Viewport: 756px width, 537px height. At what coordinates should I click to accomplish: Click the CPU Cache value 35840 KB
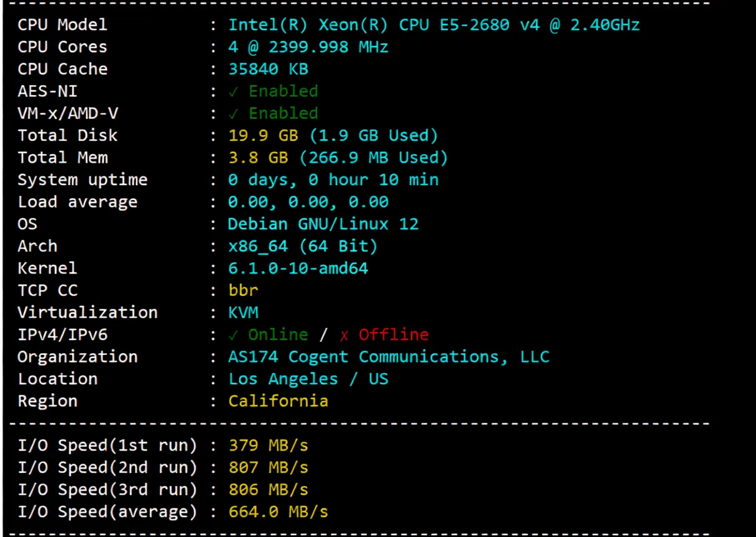click(268, 69)
